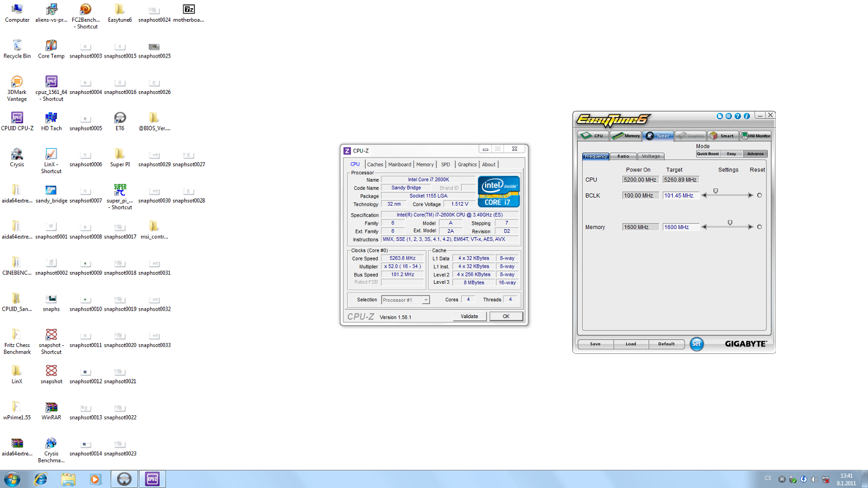Click the Default button in EasyTune6
The height and width of the screenshot is (488, 868).
click(666, 344)
